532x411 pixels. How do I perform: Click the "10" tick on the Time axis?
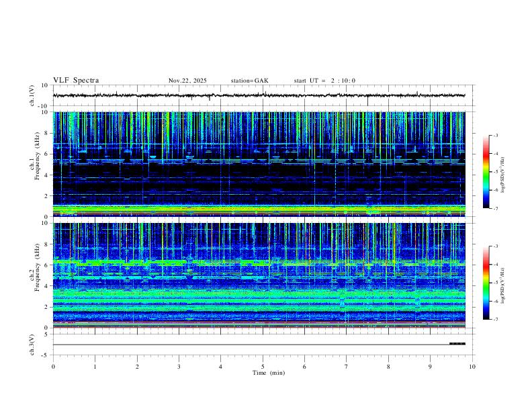tap(472, 367)
